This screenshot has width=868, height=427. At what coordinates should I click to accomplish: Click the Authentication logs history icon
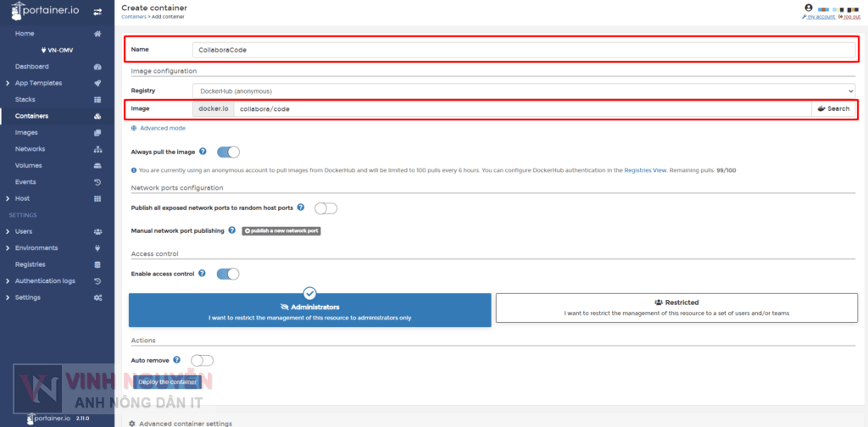click(97, 281)
